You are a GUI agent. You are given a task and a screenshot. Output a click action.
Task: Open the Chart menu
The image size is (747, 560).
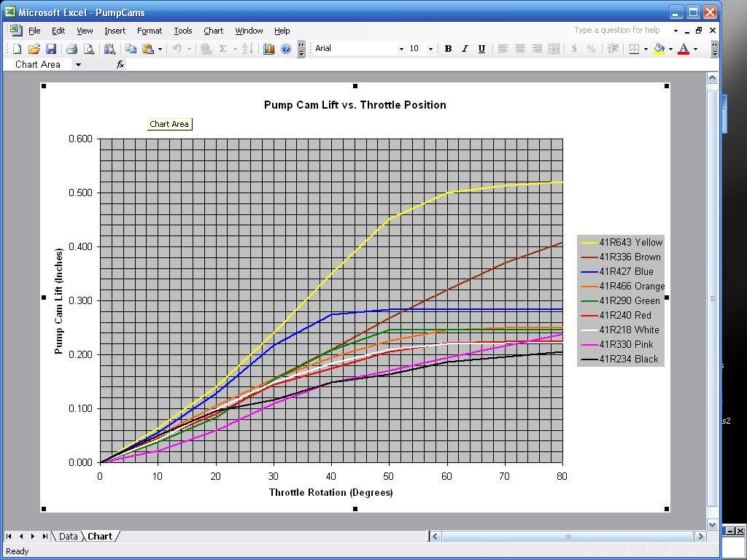click(213, 31)
